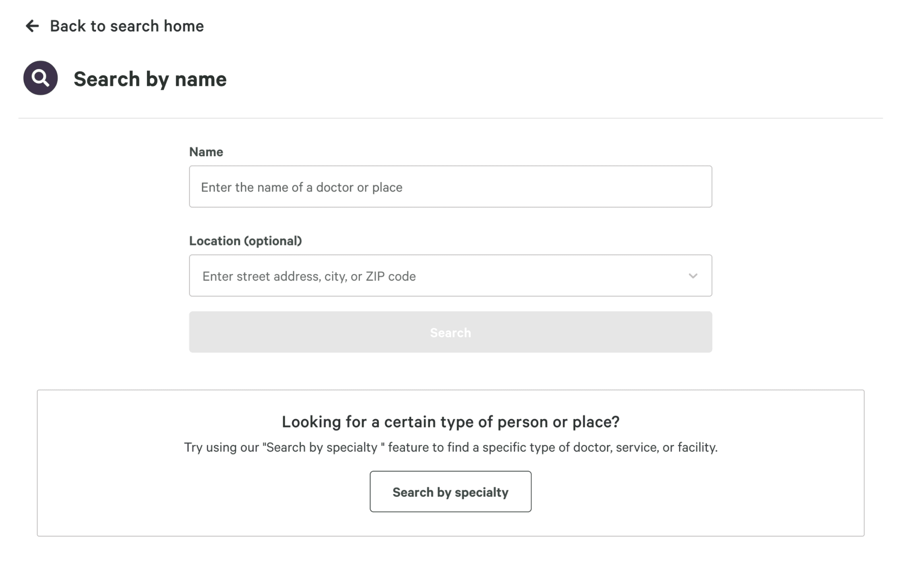
Task: Click the "Search by specialty" phrase in the description
Action: tap(321, 447)
